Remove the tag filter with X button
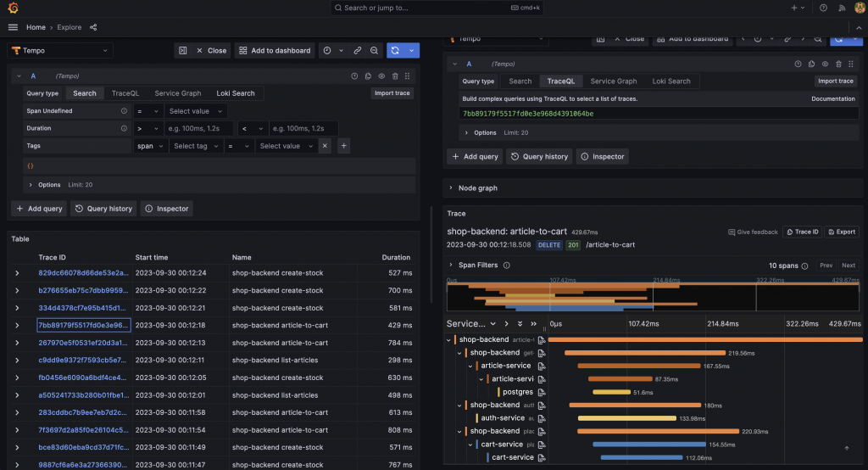The height and width of the screenshot is (470, 868). [325, 146]
